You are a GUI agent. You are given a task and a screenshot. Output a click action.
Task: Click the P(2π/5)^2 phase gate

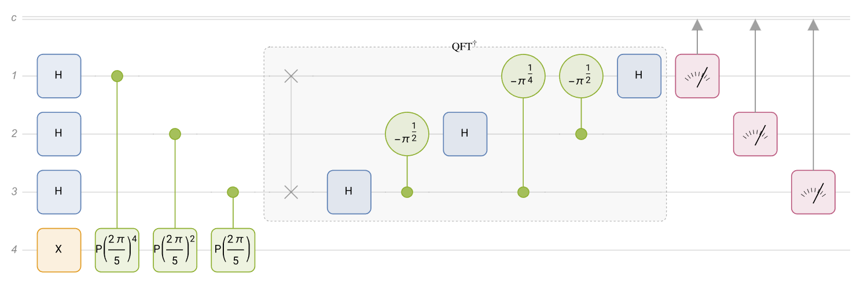tap(175, 249)
